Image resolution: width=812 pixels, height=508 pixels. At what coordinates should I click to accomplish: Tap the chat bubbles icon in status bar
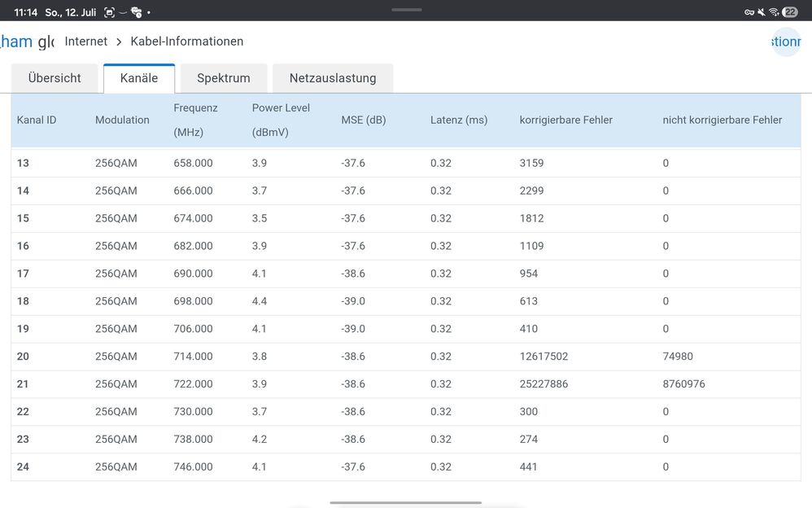click(136, 12)
